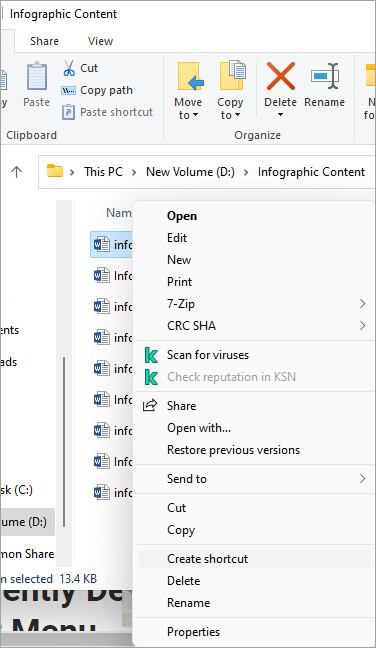The width and height of the screenshot is (376, 648).
Task: Select the first Word document in list
Action: [x=111, y=245]
